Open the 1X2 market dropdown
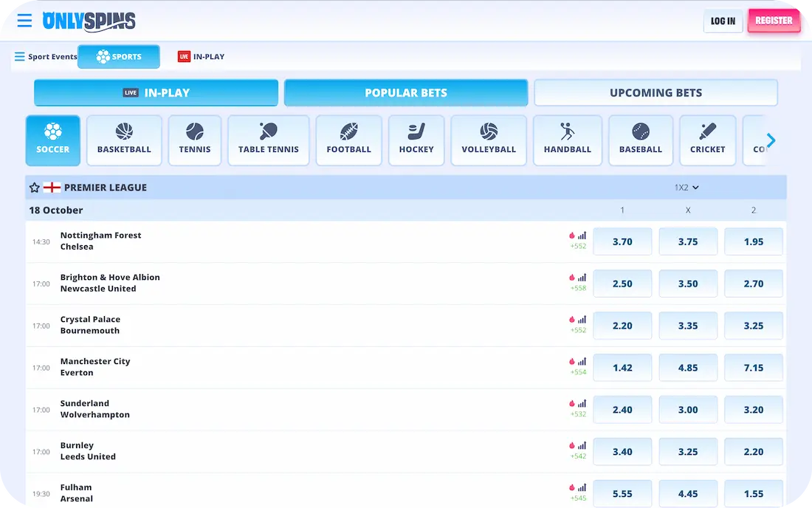The width and height of the screenshot is (812, 508). coord(686,188)
